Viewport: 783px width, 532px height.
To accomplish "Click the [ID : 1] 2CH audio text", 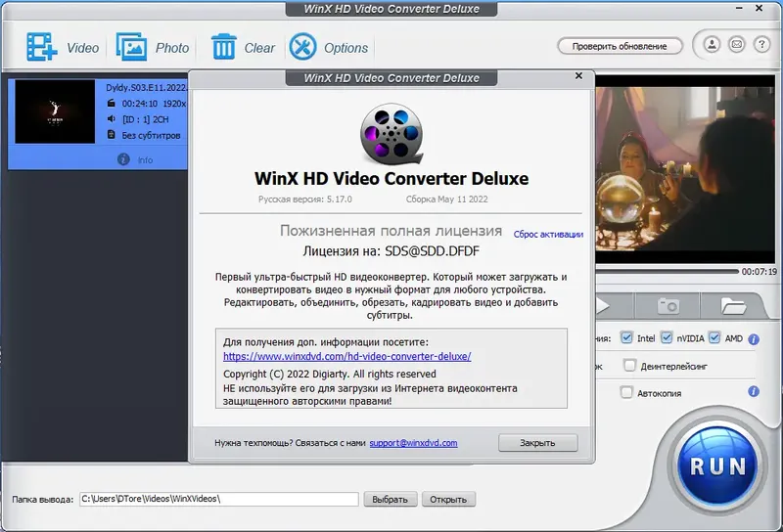I will pos(146,119).
